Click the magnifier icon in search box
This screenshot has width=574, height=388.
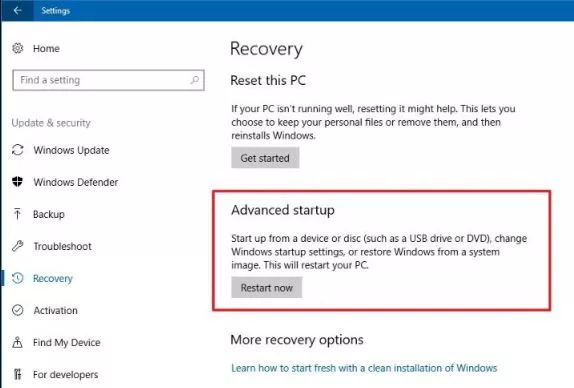[x=195, y=80]
